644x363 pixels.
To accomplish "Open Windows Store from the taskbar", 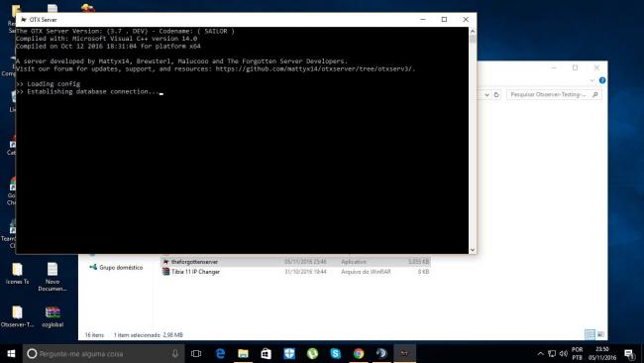I will (267, 353).
